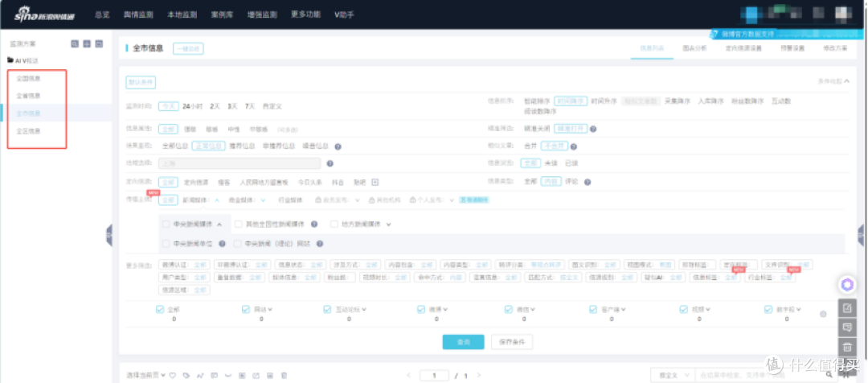Click the 保存条件 button
868x383 pixels.
(x=512, y=342)
